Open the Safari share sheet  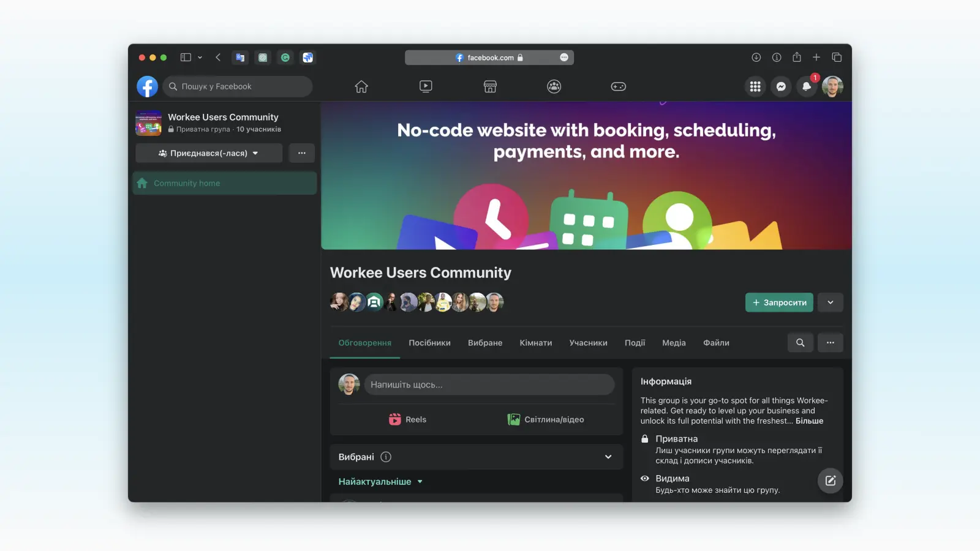[797, 57]
